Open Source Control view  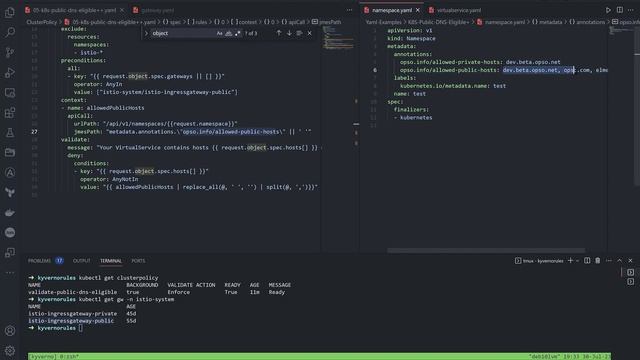10,52
